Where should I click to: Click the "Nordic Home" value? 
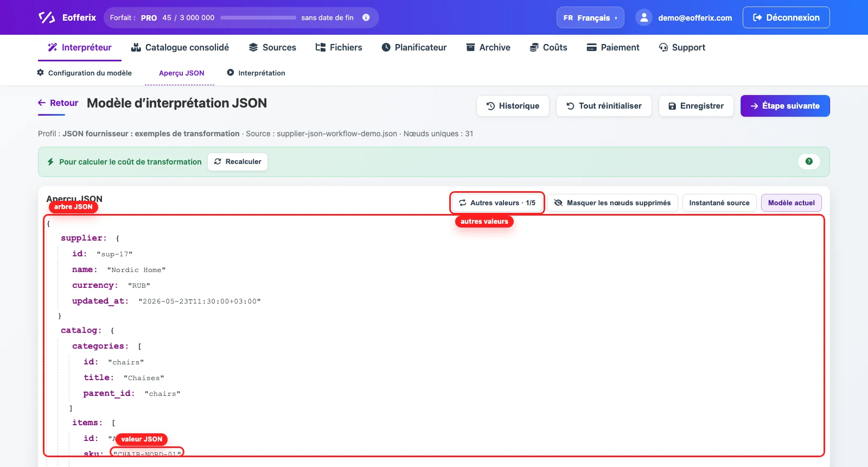pos(136,270)
